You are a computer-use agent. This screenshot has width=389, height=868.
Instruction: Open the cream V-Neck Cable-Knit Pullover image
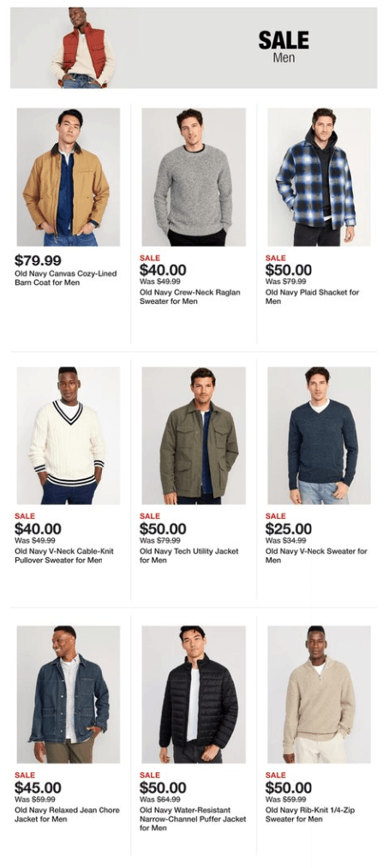(x=69, y=436)
